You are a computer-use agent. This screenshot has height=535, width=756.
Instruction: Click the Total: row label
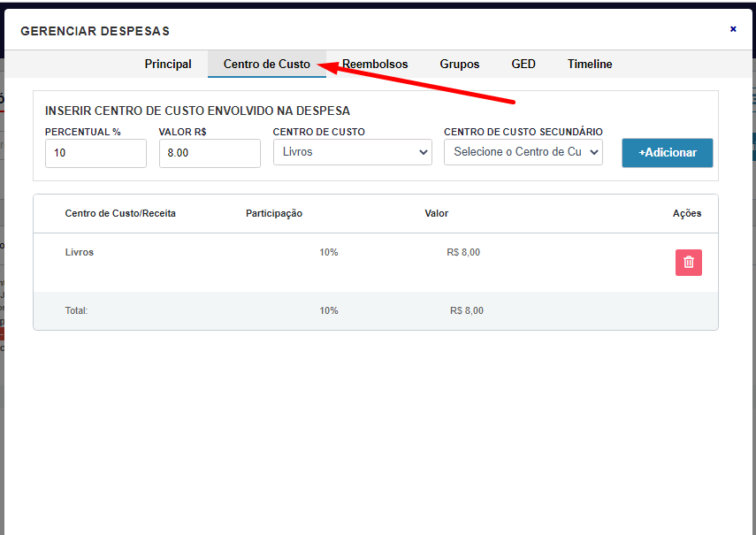tap(76, 311)
